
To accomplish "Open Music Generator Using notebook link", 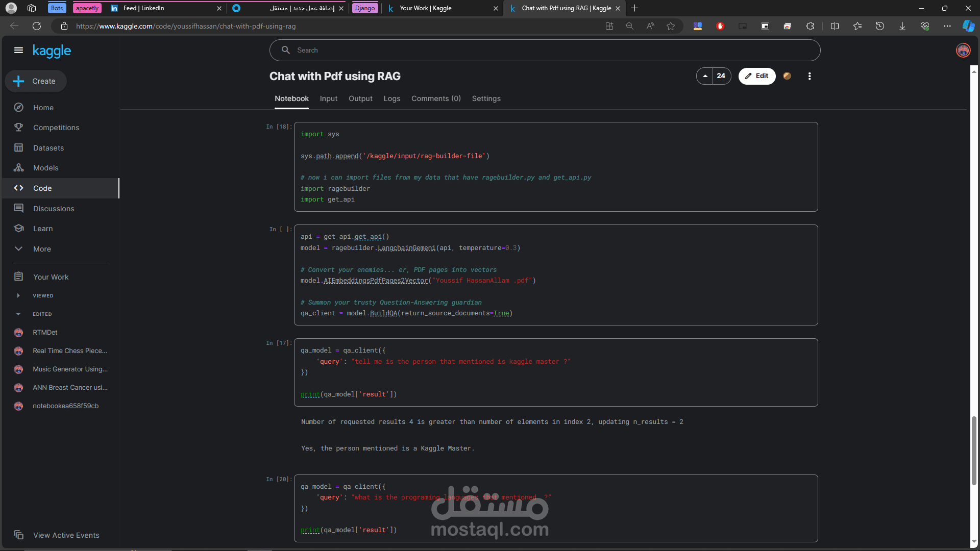I will [70, 369].
